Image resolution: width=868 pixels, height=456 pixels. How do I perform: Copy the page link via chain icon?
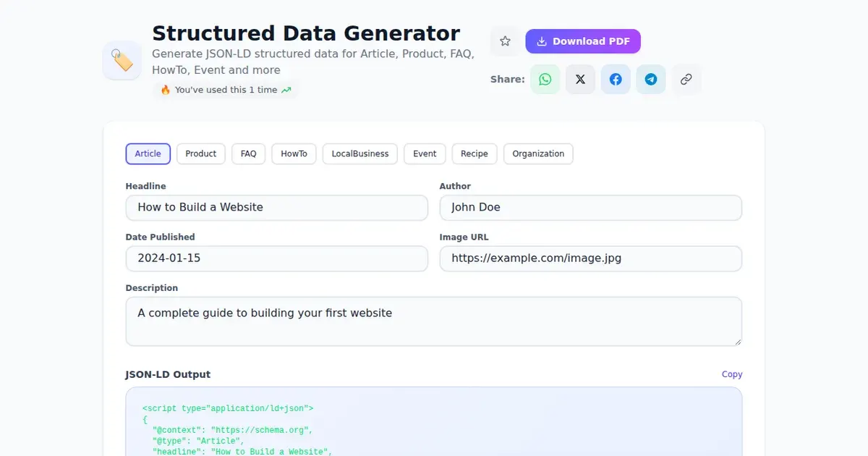tap(686, 79)
